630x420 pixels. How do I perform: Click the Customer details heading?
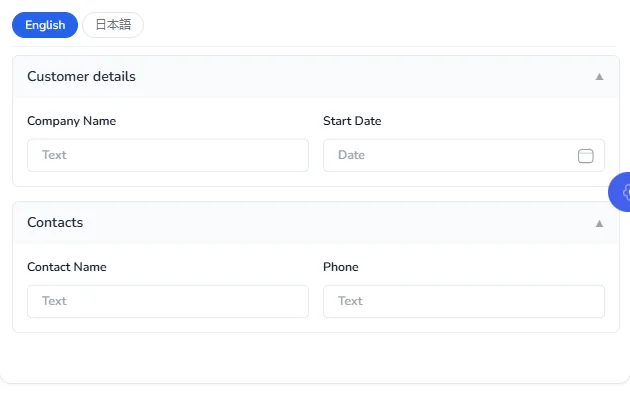(x=82, y=76)
